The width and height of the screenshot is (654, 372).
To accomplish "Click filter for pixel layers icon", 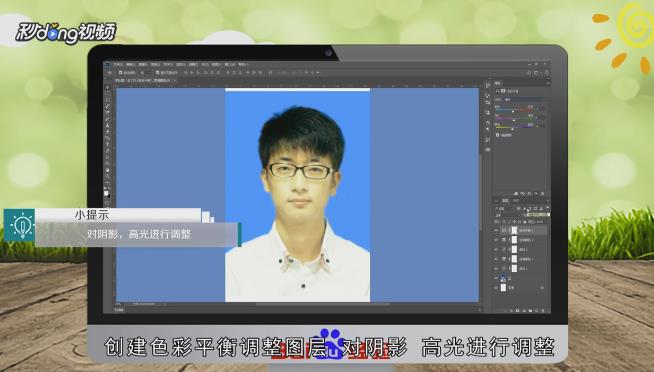I will (518, 209).
